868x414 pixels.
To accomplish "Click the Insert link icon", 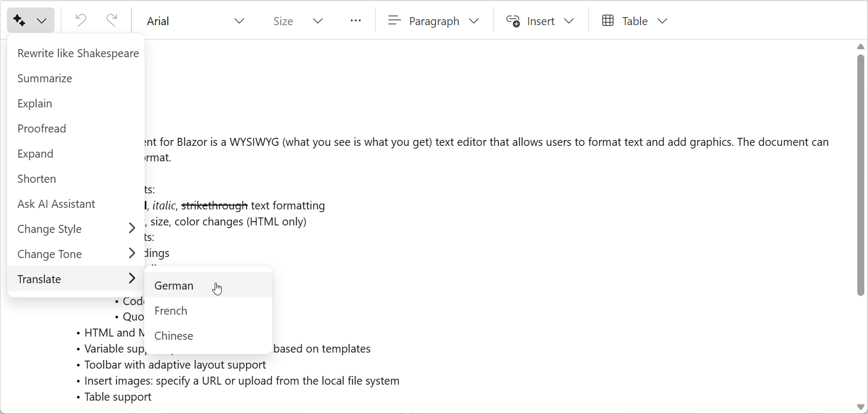I will (513, 21).
